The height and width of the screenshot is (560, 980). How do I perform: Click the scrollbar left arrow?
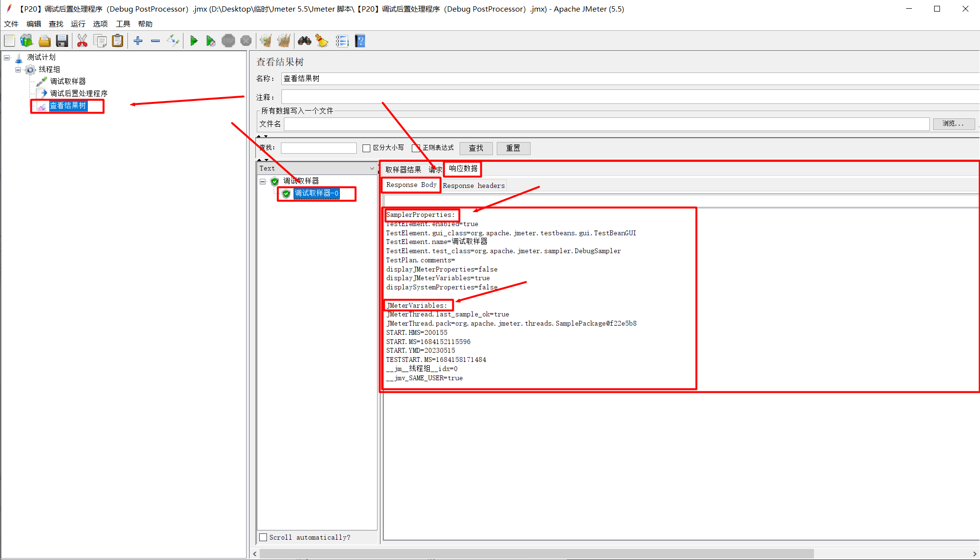tap(255, 554)
